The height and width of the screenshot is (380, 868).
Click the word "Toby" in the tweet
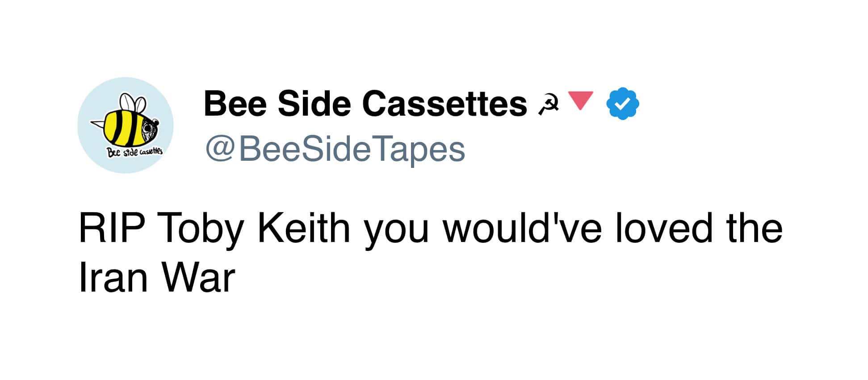coord(199,229)
